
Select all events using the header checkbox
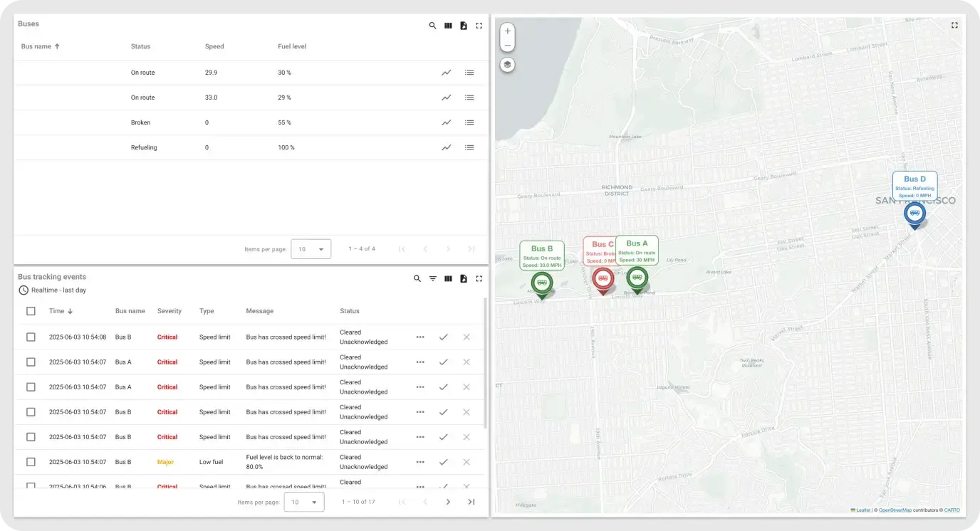tap(31, 311)
